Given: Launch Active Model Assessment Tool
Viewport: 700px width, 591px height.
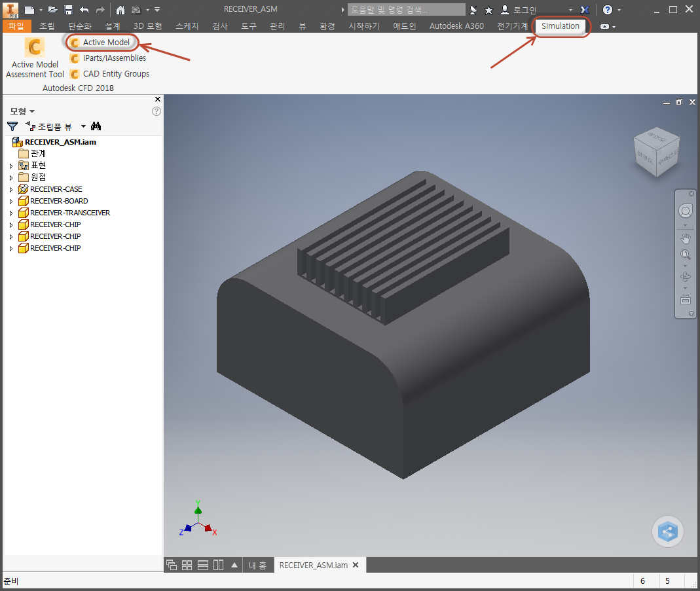Looking at the screenshot, I should coord(35,58).
